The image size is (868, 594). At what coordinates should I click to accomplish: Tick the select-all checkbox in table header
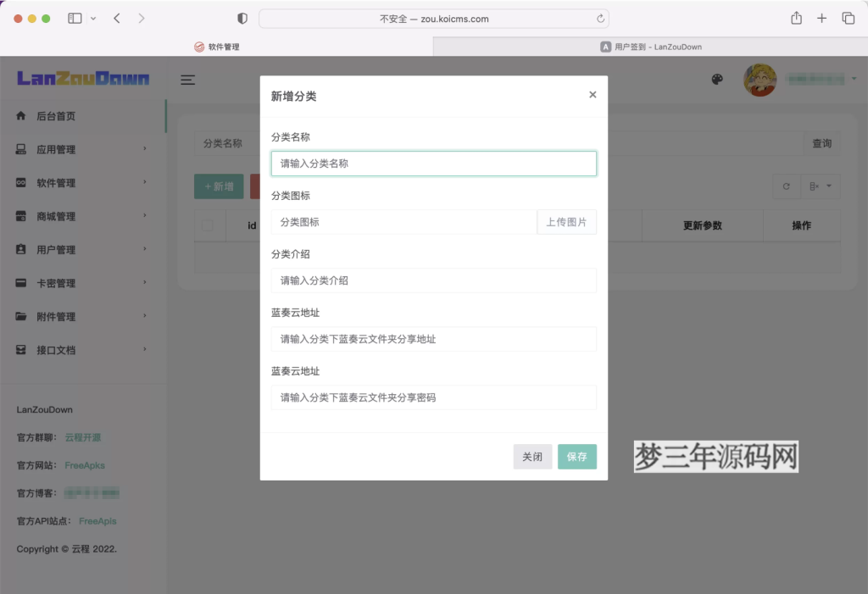click(x=209, y=225)
